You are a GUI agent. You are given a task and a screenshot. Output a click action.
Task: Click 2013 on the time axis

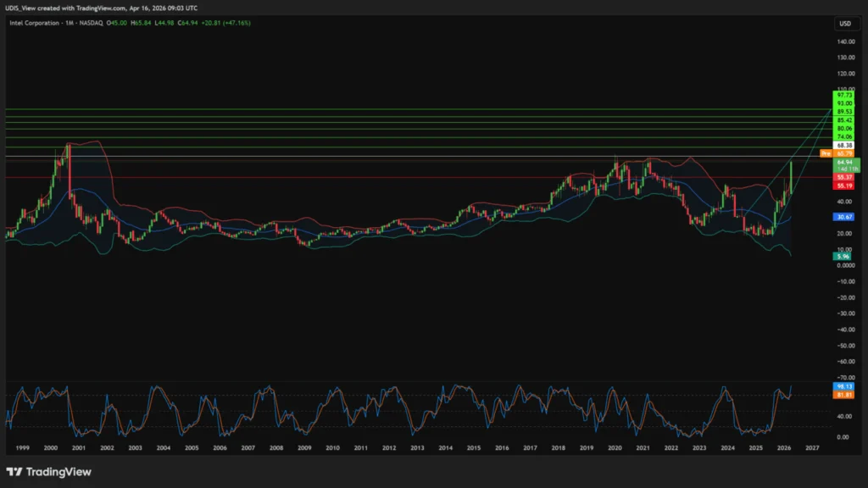(417, 447)
